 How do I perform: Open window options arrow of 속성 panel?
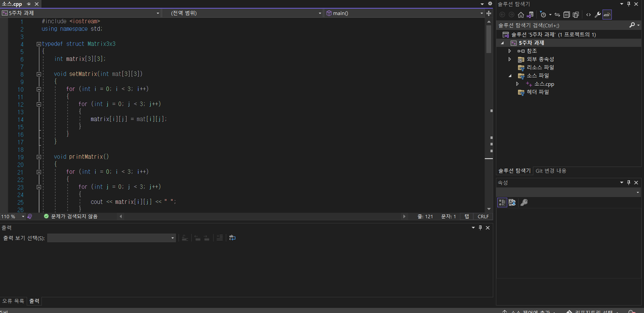click(621, 183)
